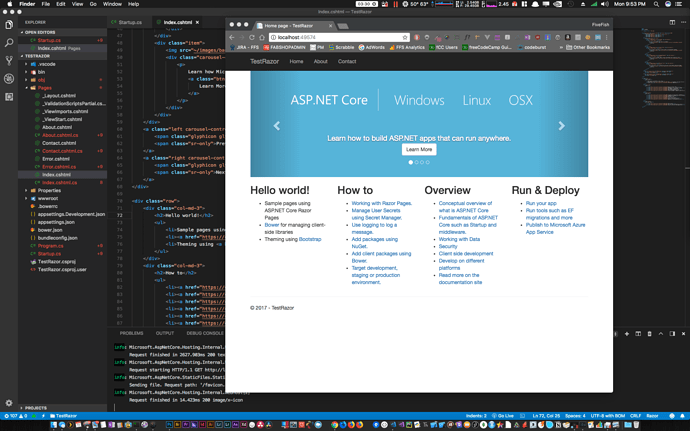Open the Scrabble bookmark

(x=341, y=47)
